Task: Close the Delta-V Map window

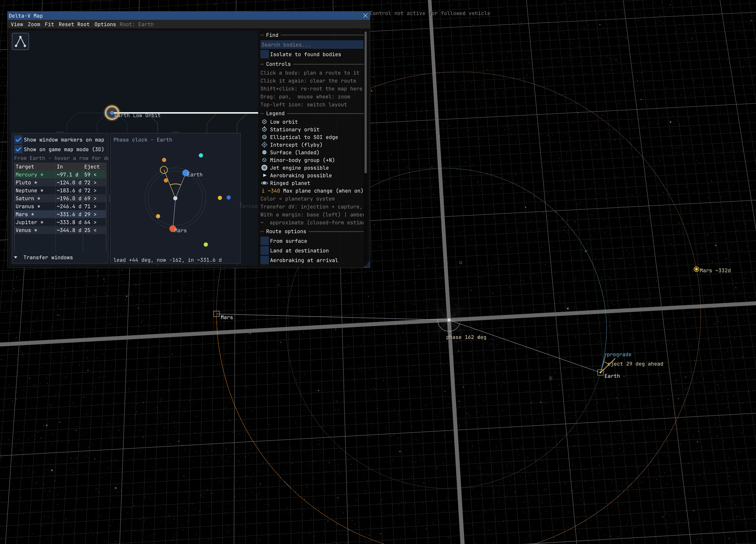Action: (x=365, y=16)
